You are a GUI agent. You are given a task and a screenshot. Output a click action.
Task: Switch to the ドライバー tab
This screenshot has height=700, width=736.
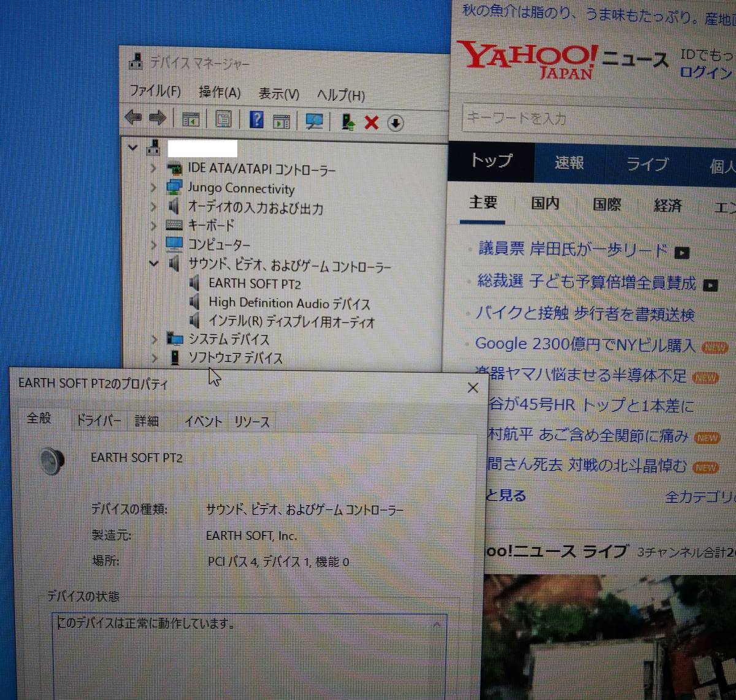pyautogui.click(x=98, y=420)
